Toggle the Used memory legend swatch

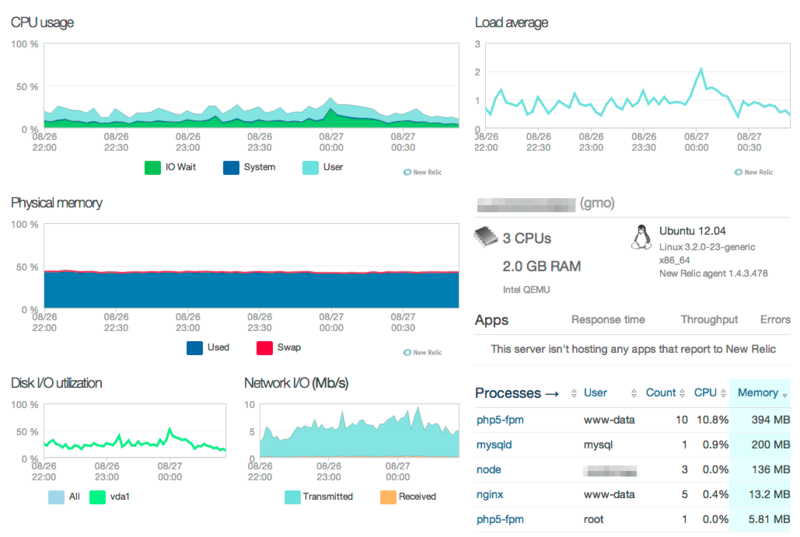tap(195, 348)
